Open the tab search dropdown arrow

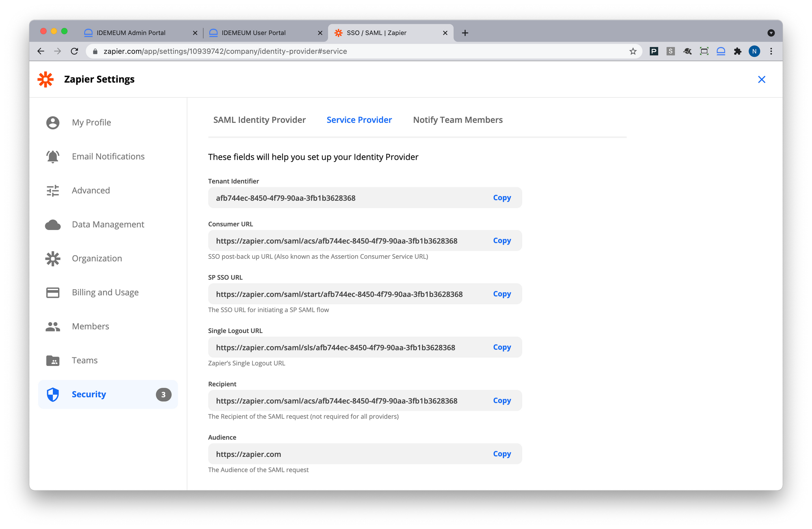[x=771, y=33]
